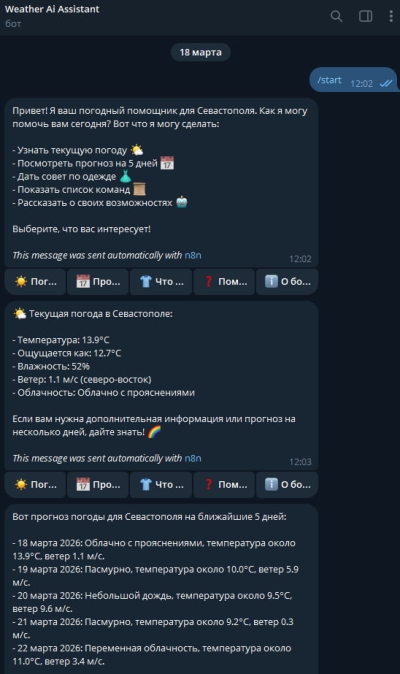Click the first info 'О бо...' button

click(x=287, y=282)
